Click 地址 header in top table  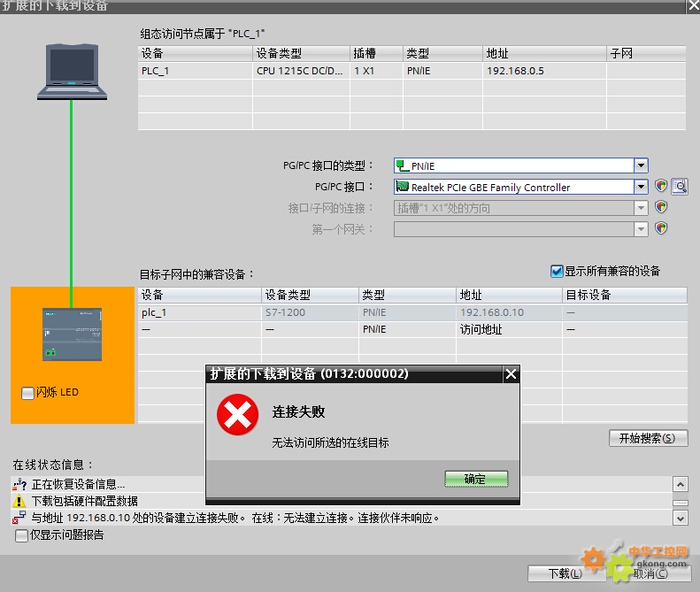tap(544, 54)
